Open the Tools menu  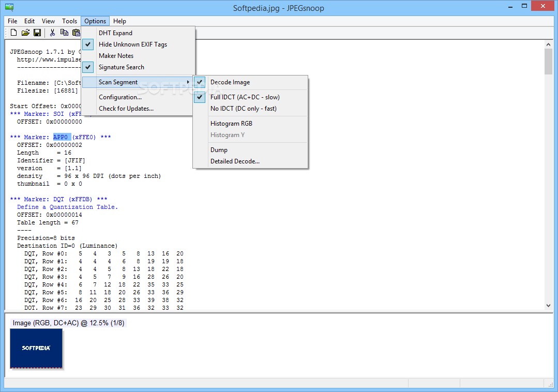tap(69, 21)
